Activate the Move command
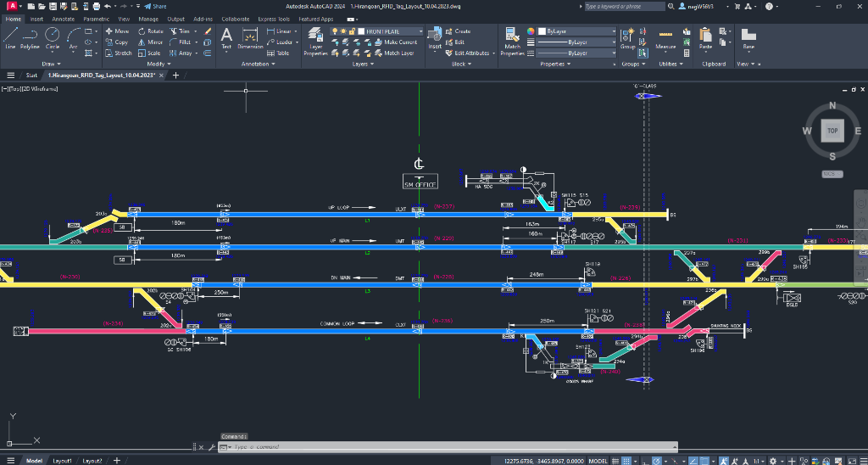Viewport: 868px width, 465px height. pyautogui.click(x=117, y=31)
